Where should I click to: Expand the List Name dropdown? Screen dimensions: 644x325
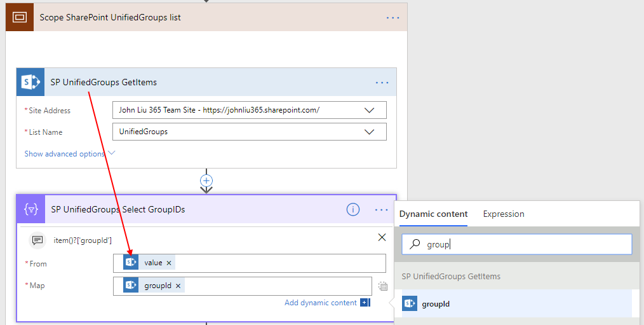pos(369,132)
